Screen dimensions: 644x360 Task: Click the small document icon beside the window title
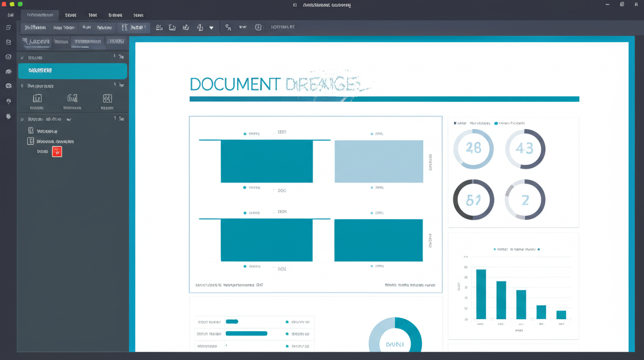click(x=295, y=5)
